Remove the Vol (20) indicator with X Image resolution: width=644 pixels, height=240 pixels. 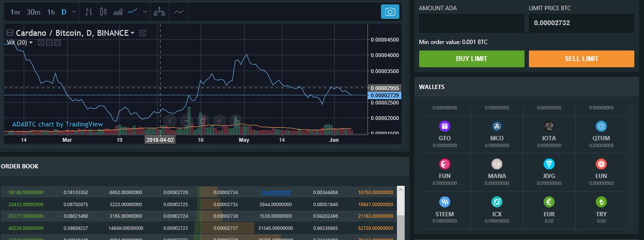(x=57, y=43)
